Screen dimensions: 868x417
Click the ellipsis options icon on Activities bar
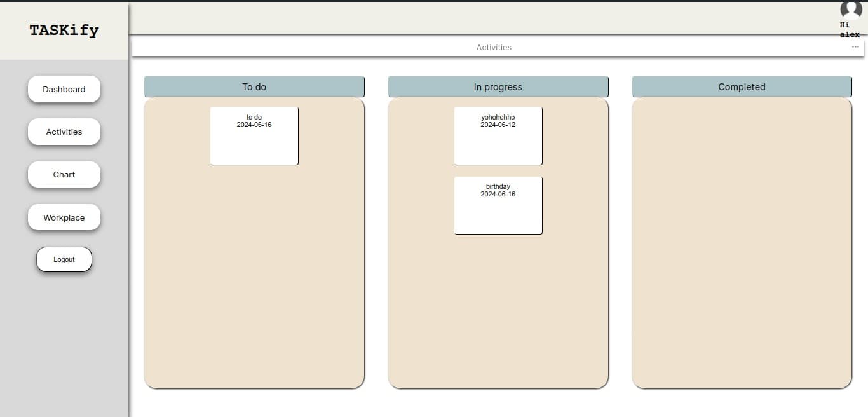point(855,46)
